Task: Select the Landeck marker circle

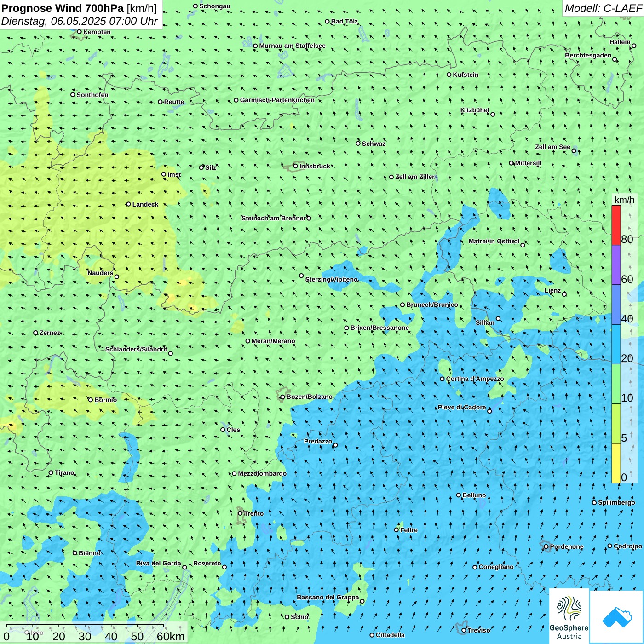Action: [x=128, y=204]
